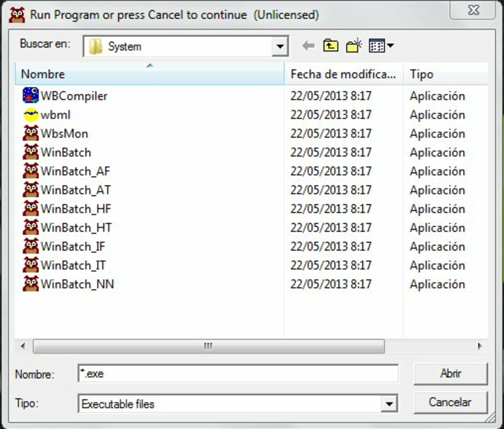Select the WinBatch_IT file name
504x429 pixels.
pos(74,265)
